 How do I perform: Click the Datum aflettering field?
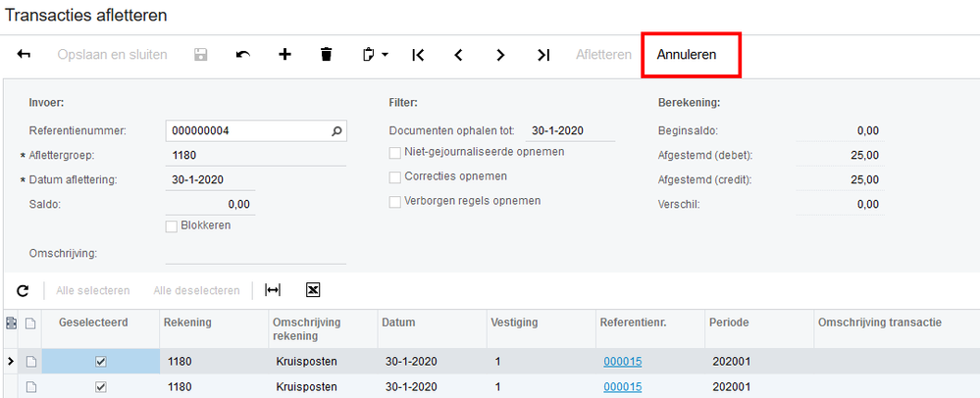[x=211, y=179]
